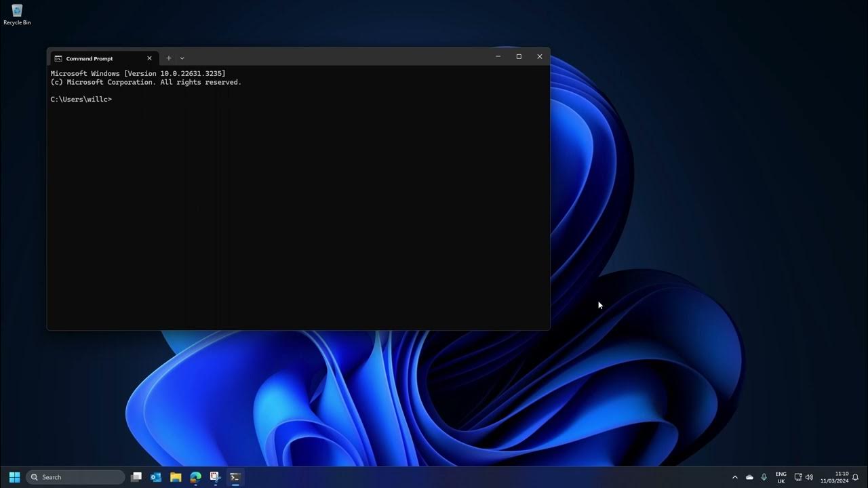This screenshot has height=488, width=868.
Task: Open the notifications bell icon
Action: (856, 477)
